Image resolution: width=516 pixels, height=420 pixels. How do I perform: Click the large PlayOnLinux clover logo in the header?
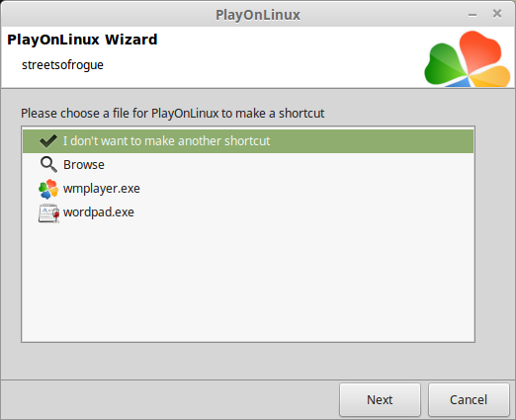[x=468, y=58]
